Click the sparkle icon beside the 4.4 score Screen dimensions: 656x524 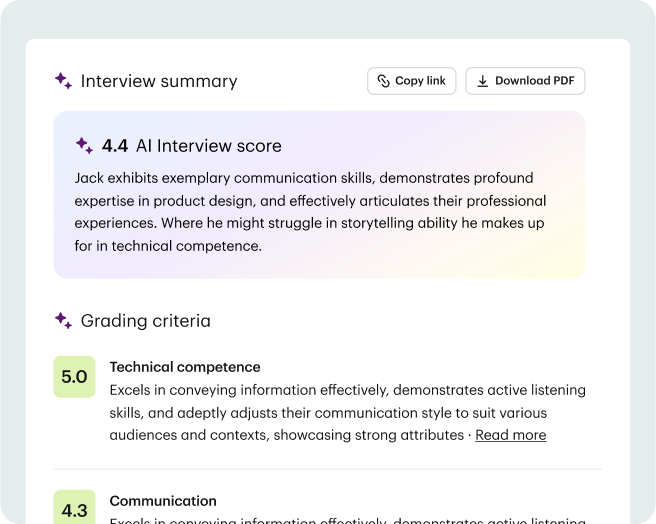[x=84, y=146]
